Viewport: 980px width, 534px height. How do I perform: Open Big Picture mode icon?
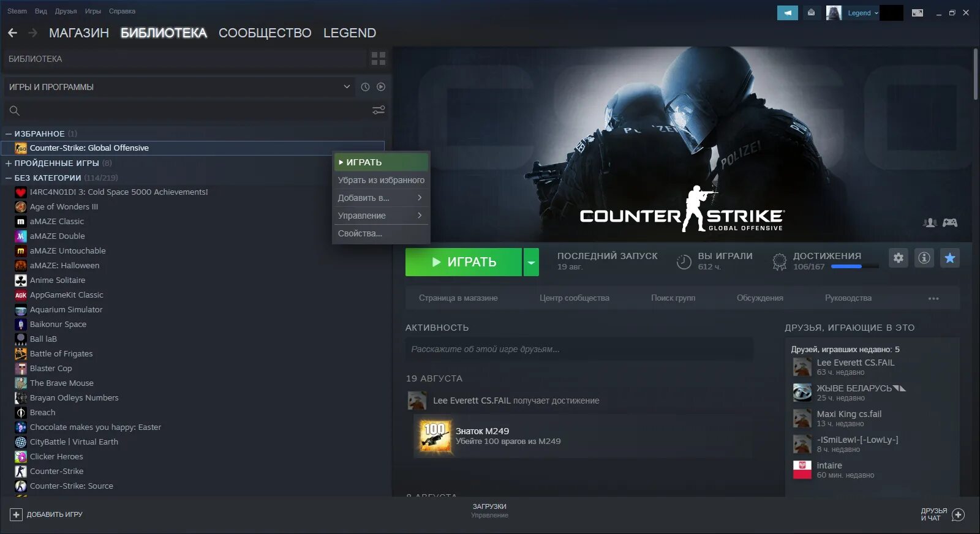917,13
